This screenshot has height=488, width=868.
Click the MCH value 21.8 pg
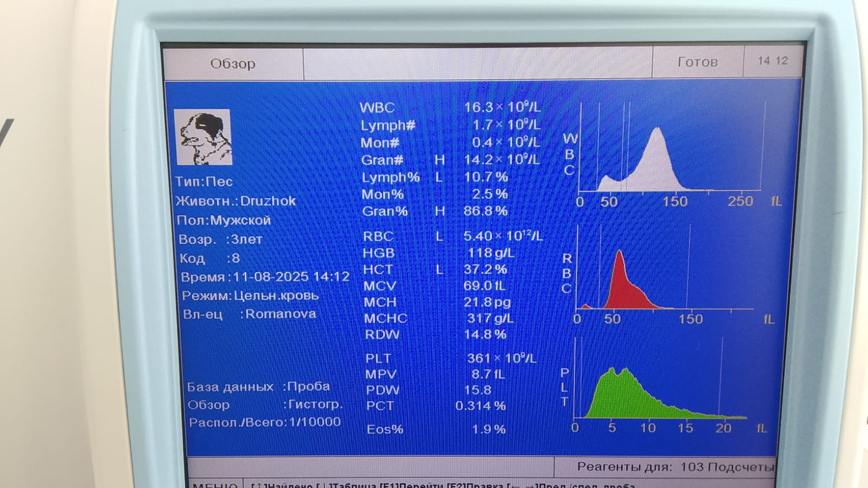(x=487, y=302)
